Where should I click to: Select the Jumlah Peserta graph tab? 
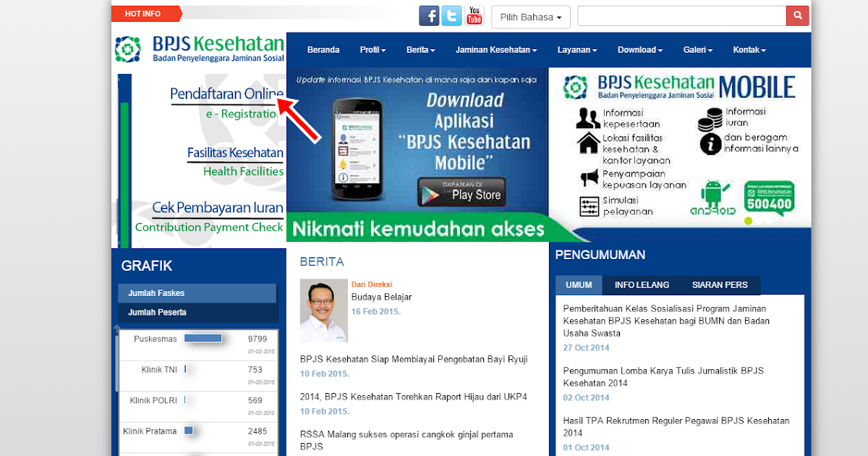click(x=197, y=313)
